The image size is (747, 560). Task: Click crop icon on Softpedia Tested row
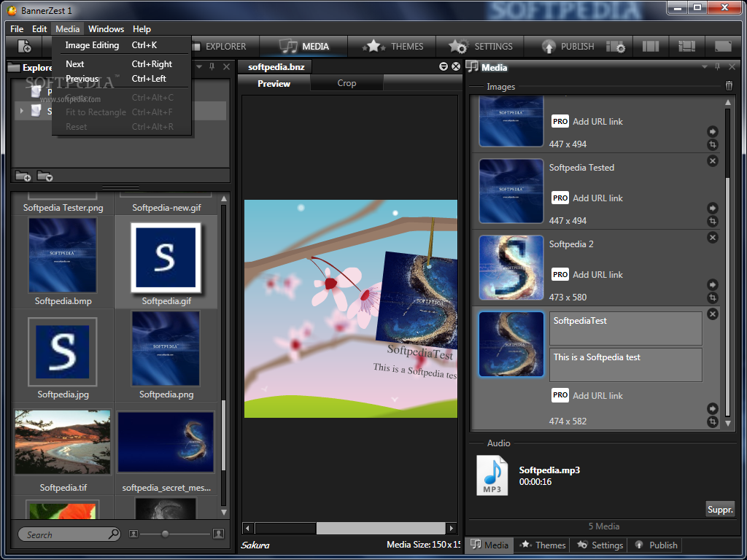(712, 221)
